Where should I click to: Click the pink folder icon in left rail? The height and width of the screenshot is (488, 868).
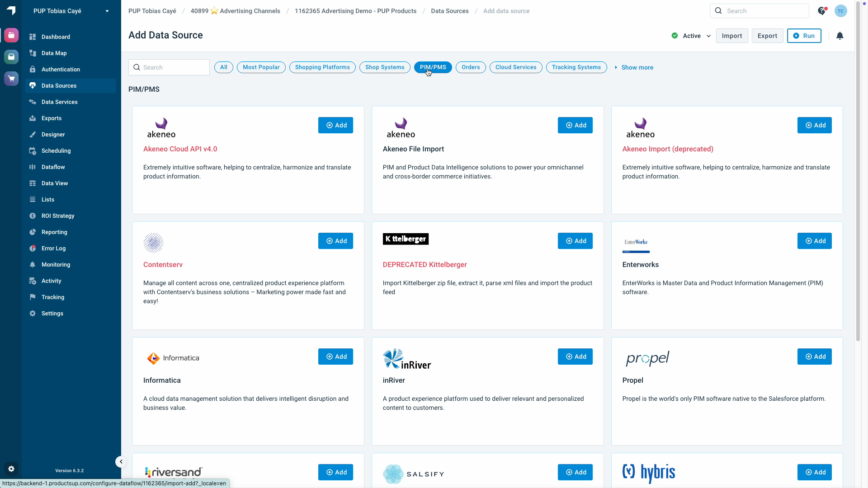tap(11, 35)
